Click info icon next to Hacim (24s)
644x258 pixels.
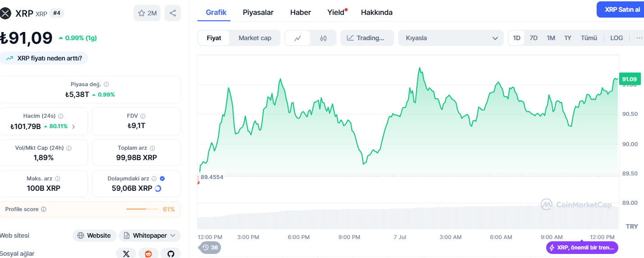(61, 116)
